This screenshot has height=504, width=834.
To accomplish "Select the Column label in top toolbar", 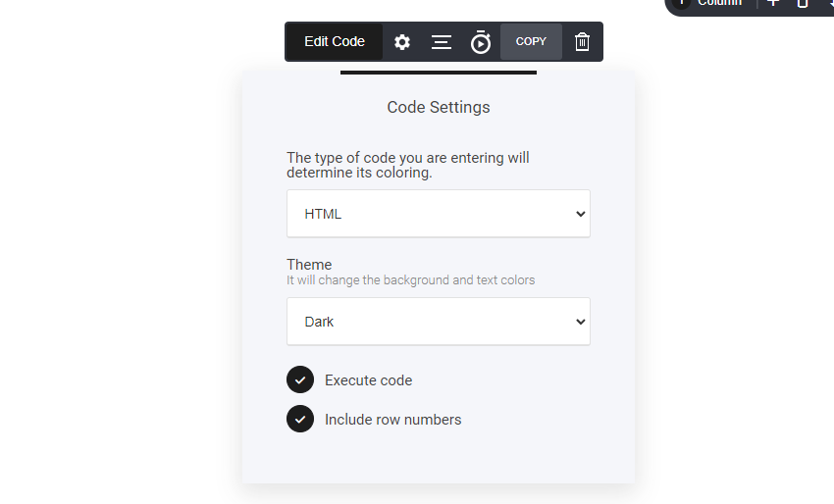I will (x=720, y=3).
